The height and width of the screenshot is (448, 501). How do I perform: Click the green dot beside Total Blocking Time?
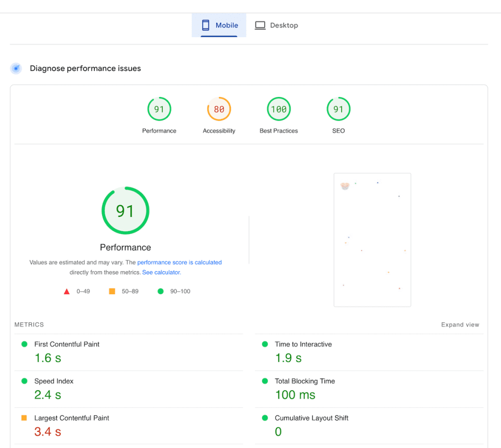pyautogui.click(x=265, y=381)
